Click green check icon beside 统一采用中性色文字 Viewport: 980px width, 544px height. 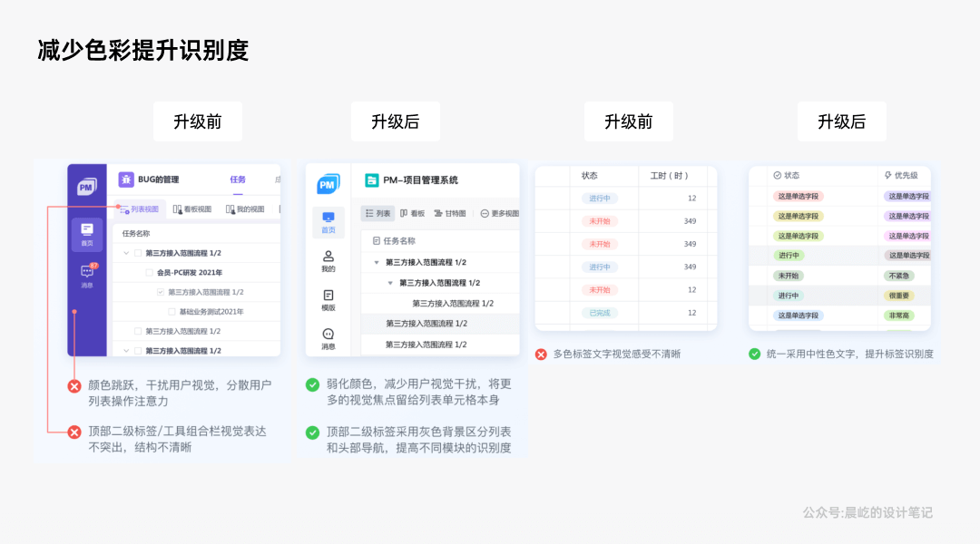point(755,355)
